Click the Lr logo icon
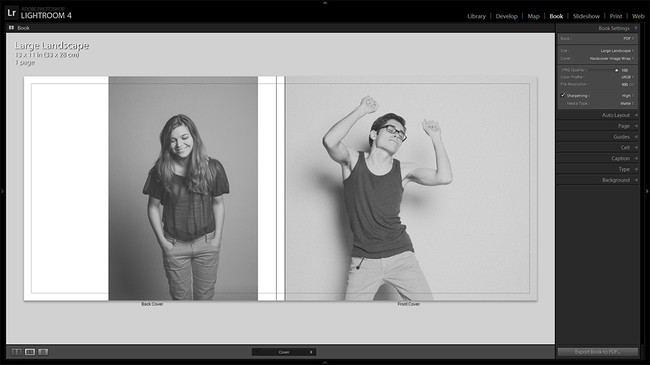Viewport: 650px width, 365px height. 12,13
